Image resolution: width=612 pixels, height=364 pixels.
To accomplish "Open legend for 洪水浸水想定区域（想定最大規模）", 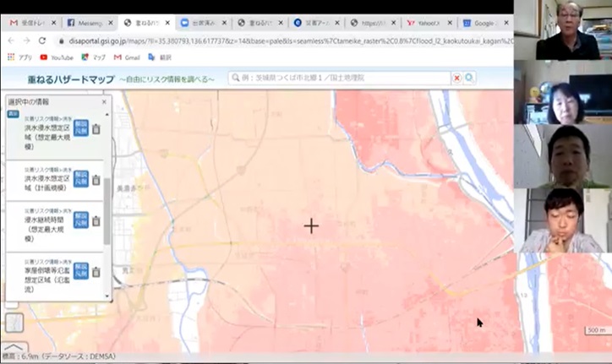I will 81,128.
